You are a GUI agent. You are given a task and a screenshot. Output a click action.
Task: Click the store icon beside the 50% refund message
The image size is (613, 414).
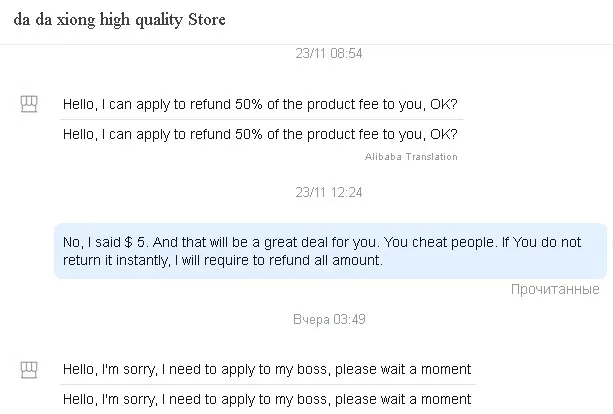30,105
